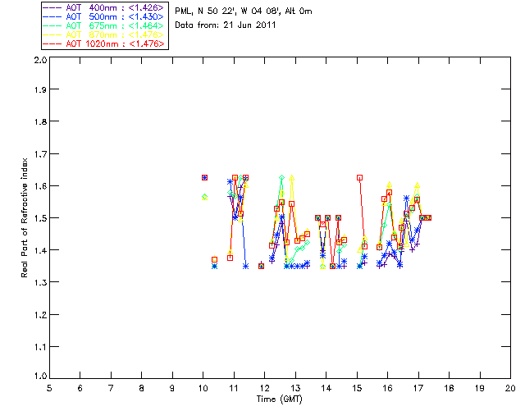Screen dimensions: 525x420
Task: Select the AOT 870nm legend entry
Action: (x=104, y=34)
